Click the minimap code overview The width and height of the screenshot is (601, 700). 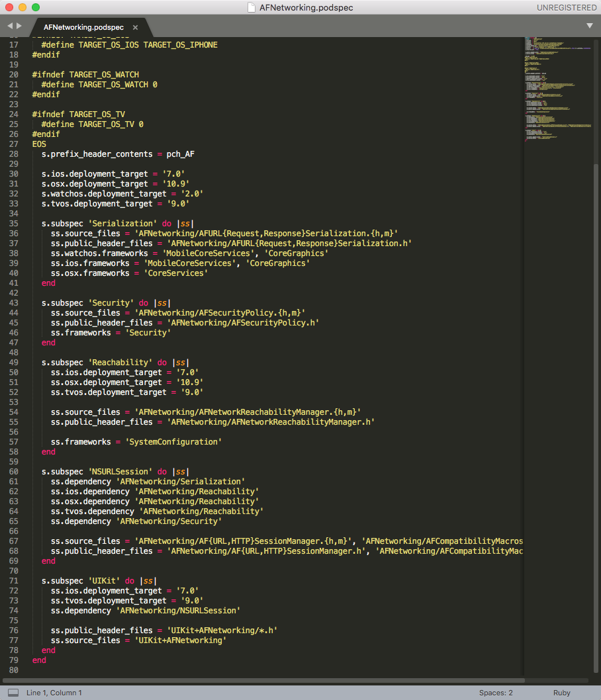(x=558, y=89)
